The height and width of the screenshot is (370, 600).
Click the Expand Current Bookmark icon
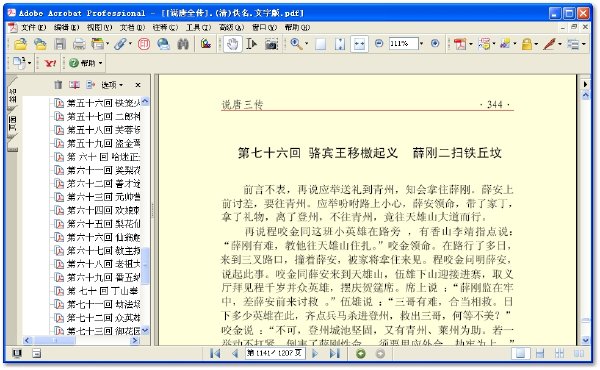[x=90, y=85]
